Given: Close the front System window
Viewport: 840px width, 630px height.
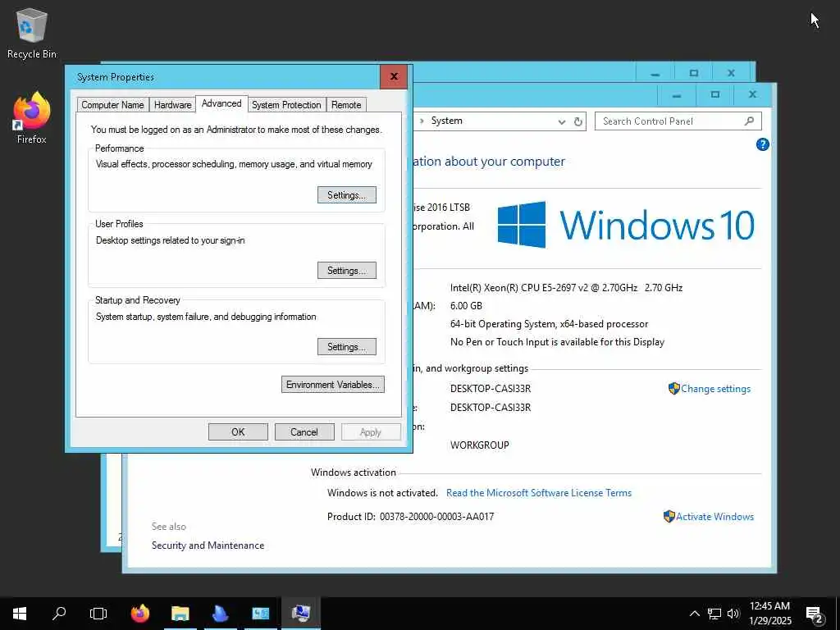Looking at the screenshot, I should (x=753, y=95).
